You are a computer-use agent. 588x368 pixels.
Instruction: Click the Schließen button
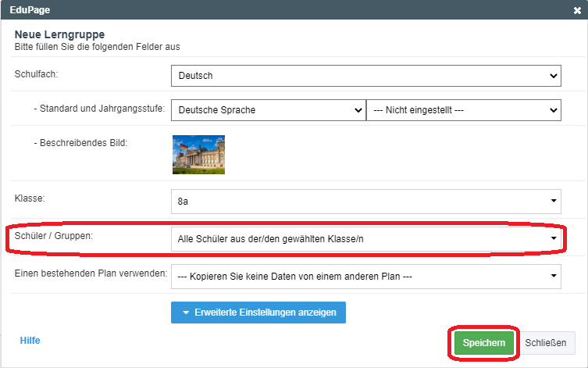point(546,343)
